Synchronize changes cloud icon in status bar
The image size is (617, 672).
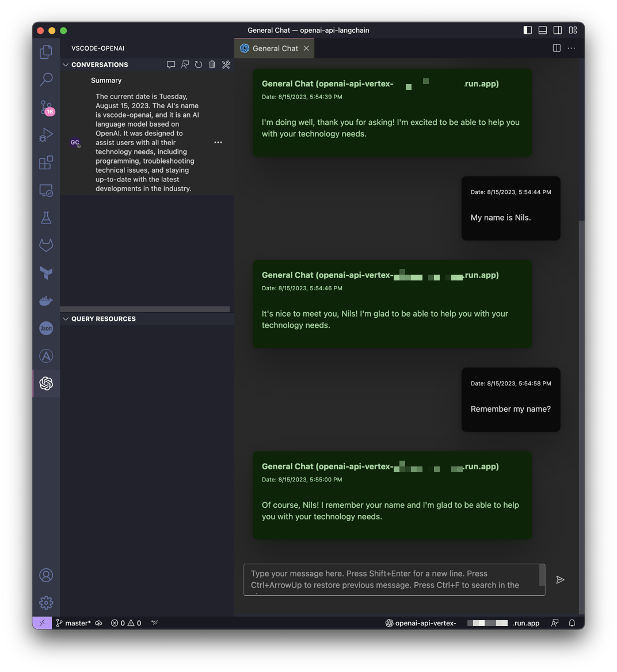98,623
